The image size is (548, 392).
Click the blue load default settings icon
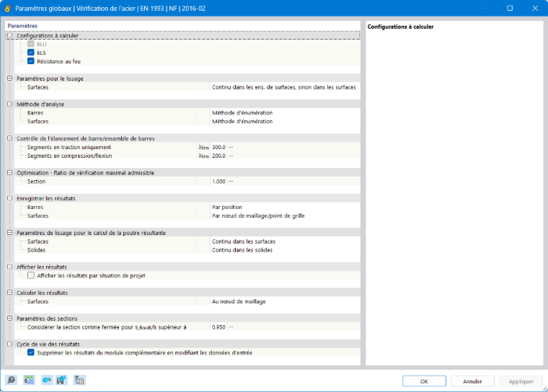[x=47, y=380]
